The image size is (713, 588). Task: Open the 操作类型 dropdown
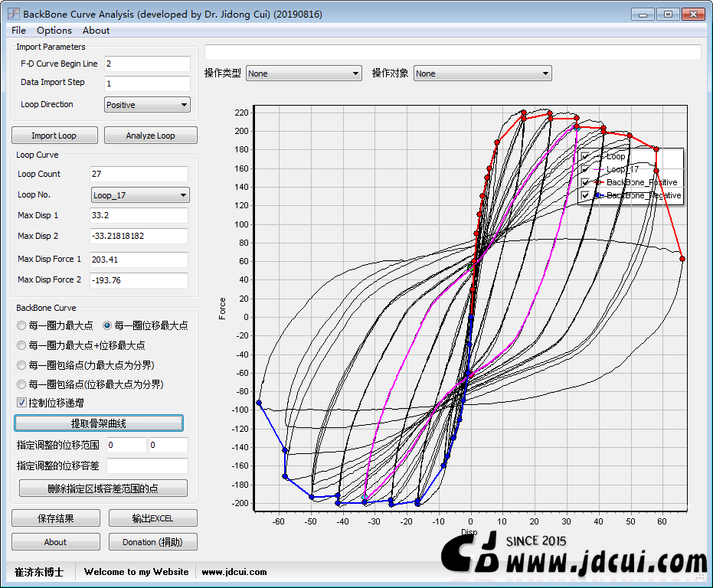coord(304,73)
